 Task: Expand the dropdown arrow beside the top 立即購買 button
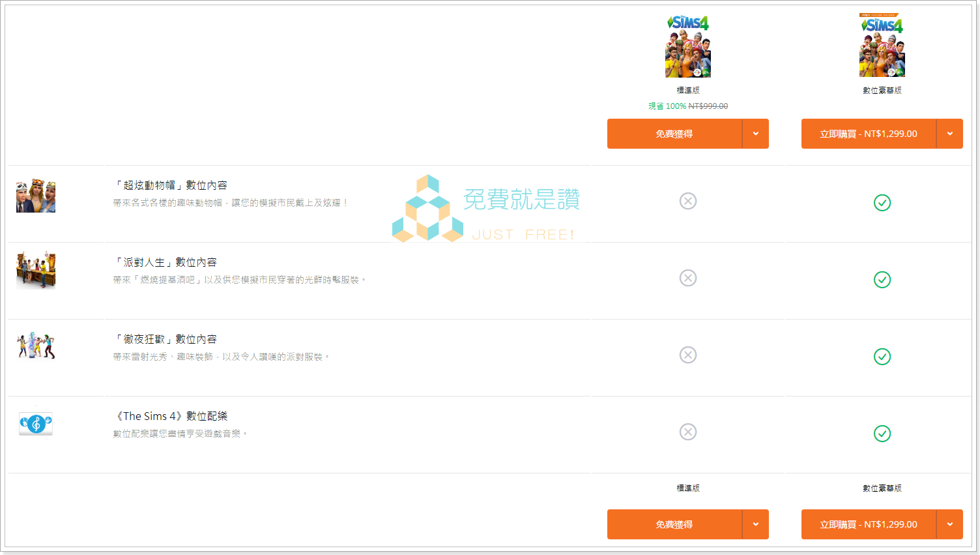[950, 134]
